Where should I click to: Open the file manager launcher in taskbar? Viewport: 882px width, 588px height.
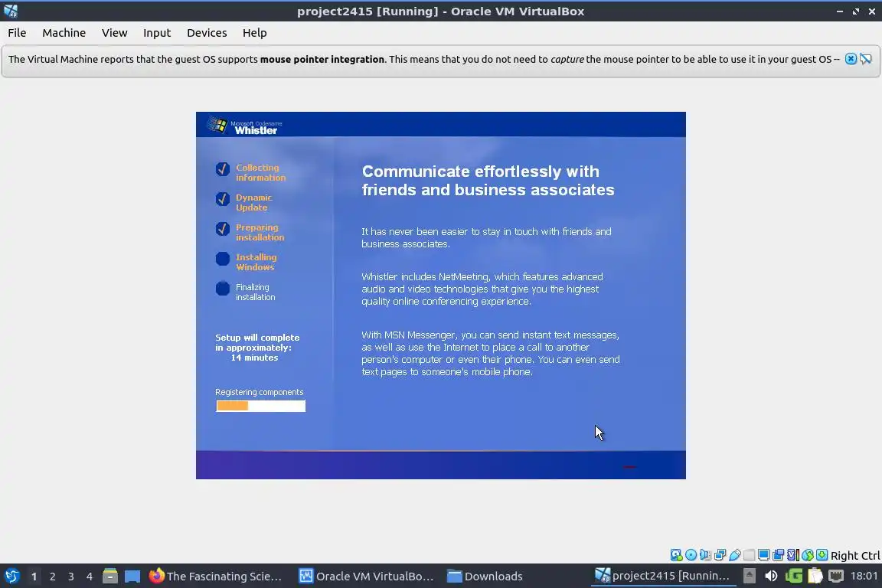click(110, 577)
